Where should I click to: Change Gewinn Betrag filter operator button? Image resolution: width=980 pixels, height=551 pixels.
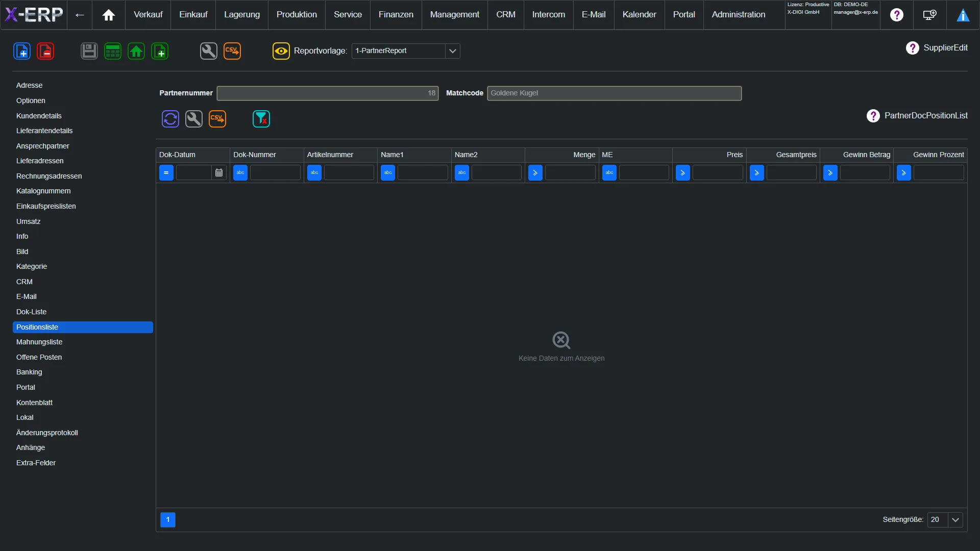pyautogui.click(x=830, y=172)
